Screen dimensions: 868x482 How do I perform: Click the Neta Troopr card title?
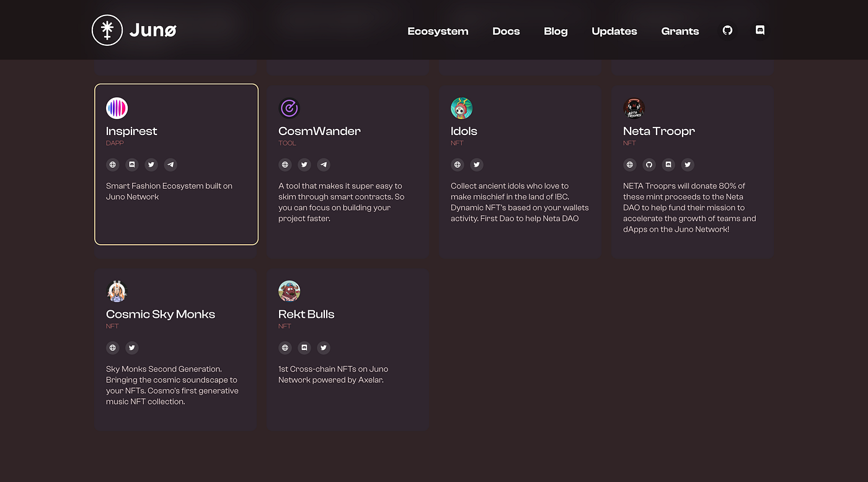pos(659,131)
